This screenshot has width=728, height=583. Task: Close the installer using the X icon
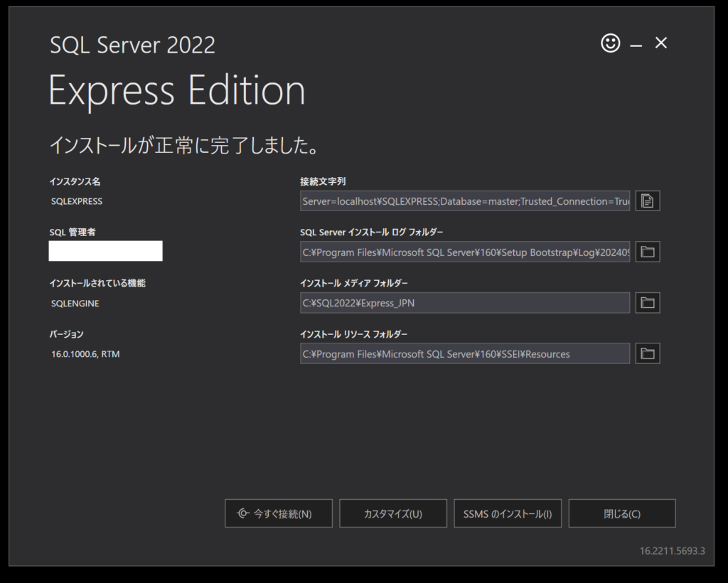pyautogui.click(x=661, y=43)
